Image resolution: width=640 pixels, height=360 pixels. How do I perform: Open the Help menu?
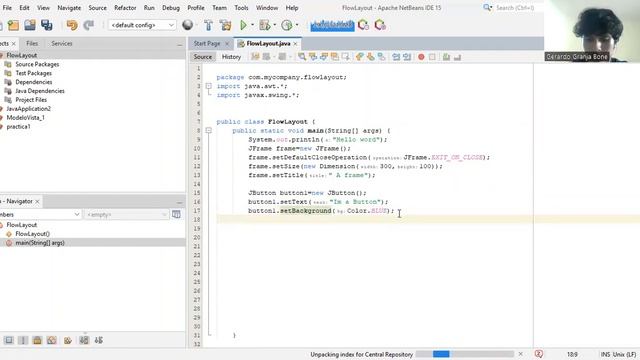292,8
